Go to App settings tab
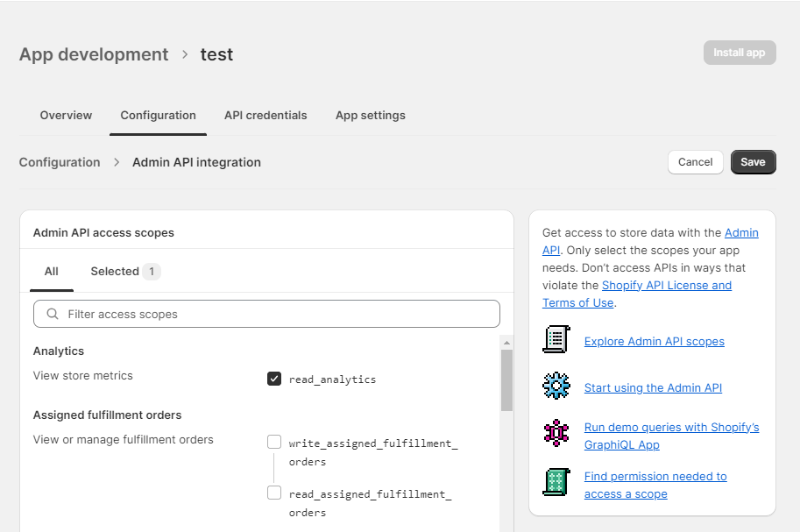The image size is (800, 532). pos(370,116)
